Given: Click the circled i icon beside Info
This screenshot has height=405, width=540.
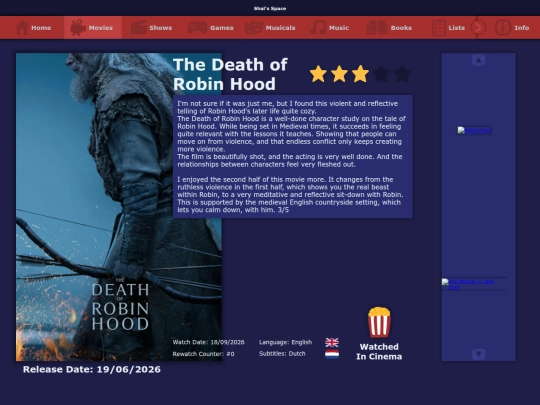Looking at the screenshot, I should (x=503, y=28).
